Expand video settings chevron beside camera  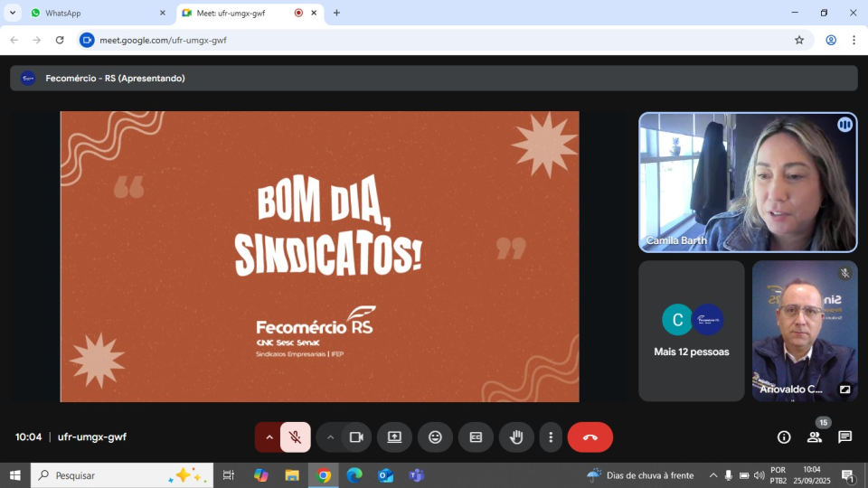tap(330, 437)
